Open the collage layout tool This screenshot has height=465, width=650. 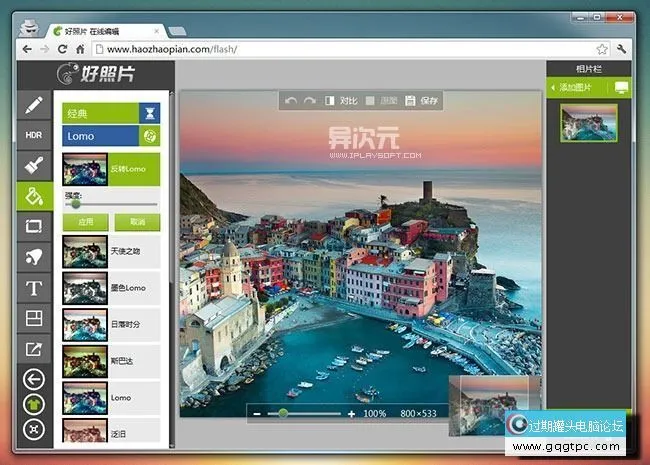pos(34,318)
